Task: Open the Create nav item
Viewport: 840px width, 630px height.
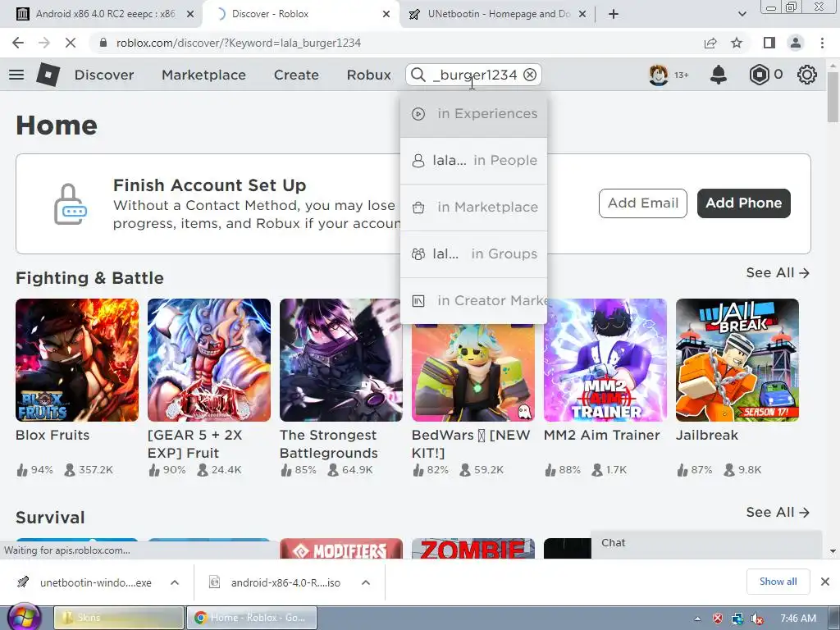Action: coord(296,75)
